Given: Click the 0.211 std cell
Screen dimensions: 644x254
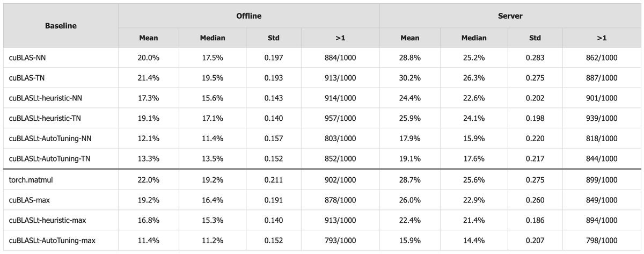Looking at the screenshot, I should 273,179.
